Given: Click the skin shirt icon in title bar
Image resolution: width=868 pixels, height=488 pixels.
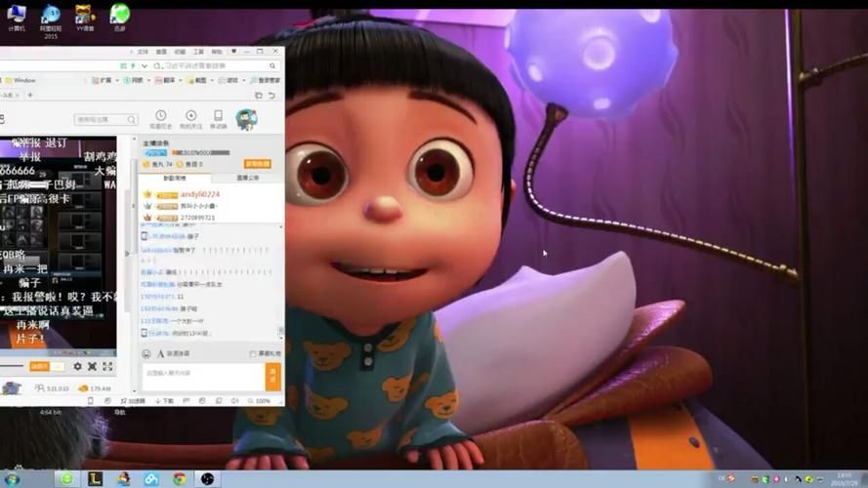Looking at the screenshot, I should click(x=233, y=51).
